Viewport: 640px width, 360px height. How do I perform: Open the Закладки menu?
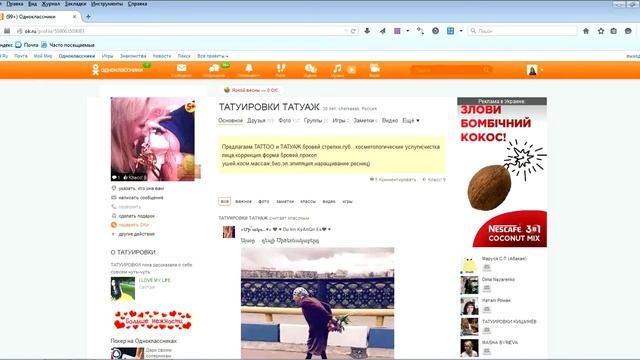coord(76,4)
